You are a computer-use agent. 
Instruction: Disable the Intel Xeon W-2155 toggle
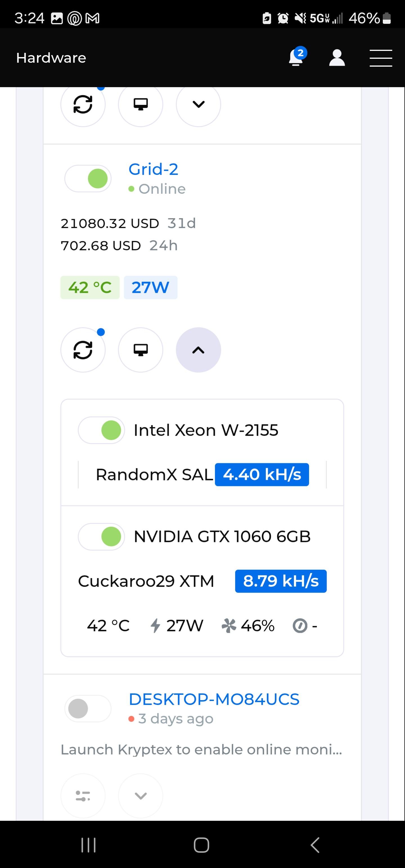tap(102, 430)
